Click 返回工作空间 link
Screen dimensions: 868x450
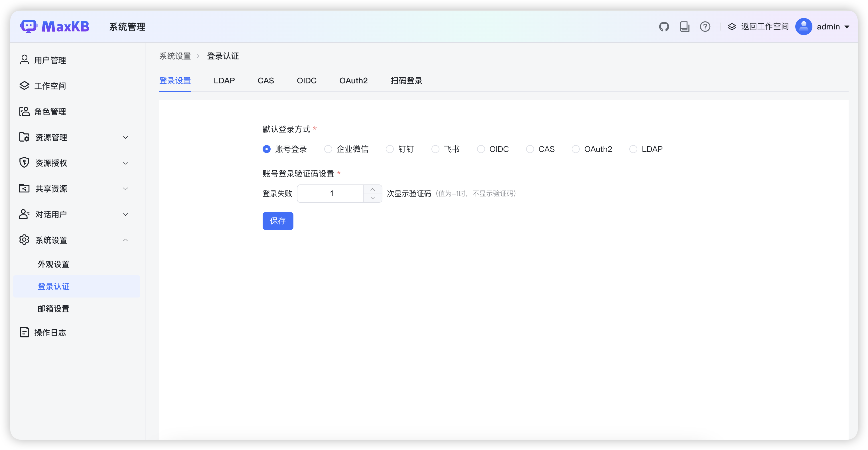(764, 27)
